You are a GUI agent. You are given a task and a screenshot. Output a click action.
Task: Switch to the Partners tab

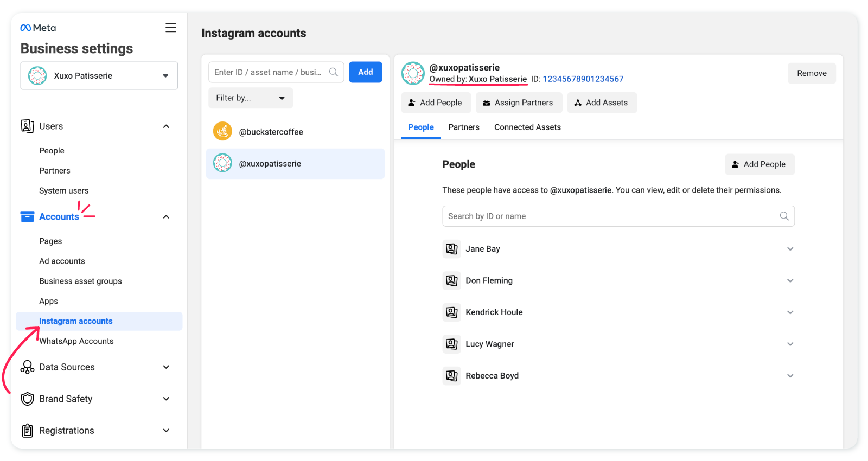click(464, 127)
